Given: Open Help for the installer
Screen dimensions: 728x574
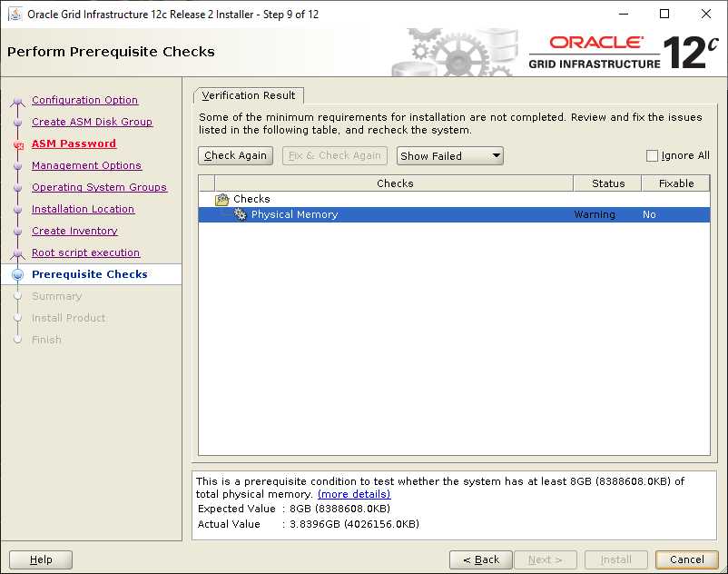Looking at the screenshot, I should 41,559.
